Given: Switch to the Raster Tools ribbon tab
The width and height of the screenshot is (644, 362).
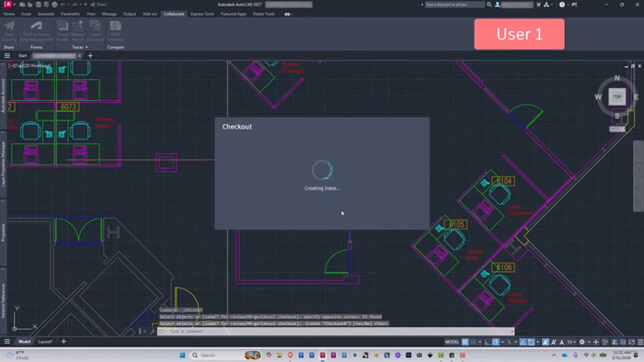Looking at the screenshot, I should click(x=264, y=14).
